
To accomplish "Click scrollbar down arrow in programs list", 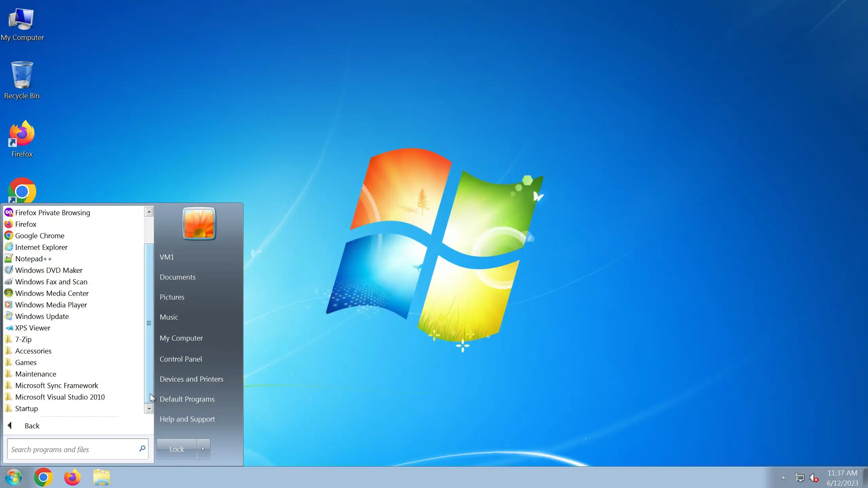I will coord(149,409).
